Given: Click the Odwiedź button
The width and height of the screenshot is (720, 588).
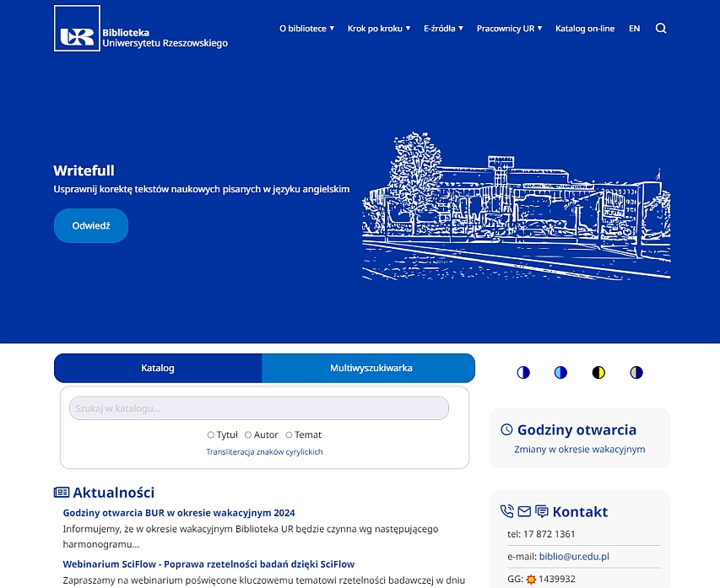Looking at the screenshot, I should [91, 226].
